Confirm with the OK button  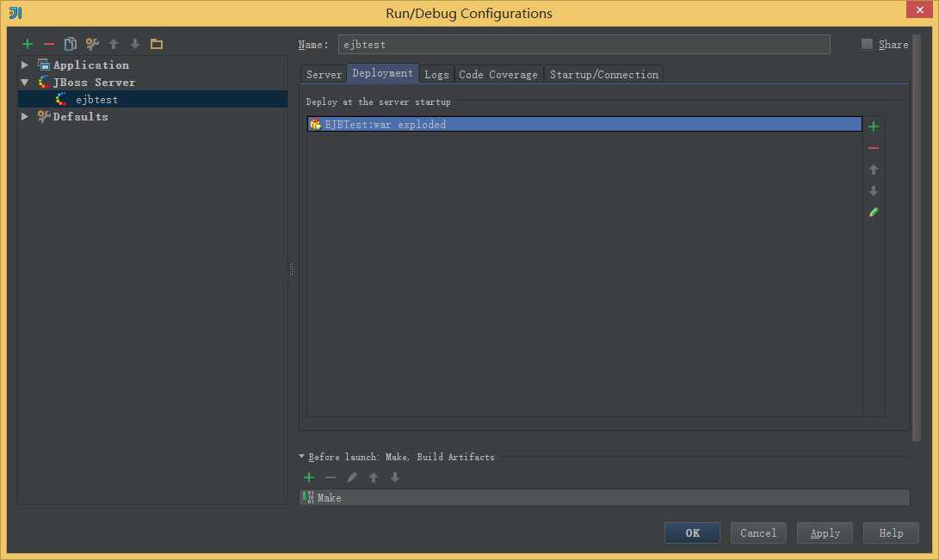(x=692, y=532)
